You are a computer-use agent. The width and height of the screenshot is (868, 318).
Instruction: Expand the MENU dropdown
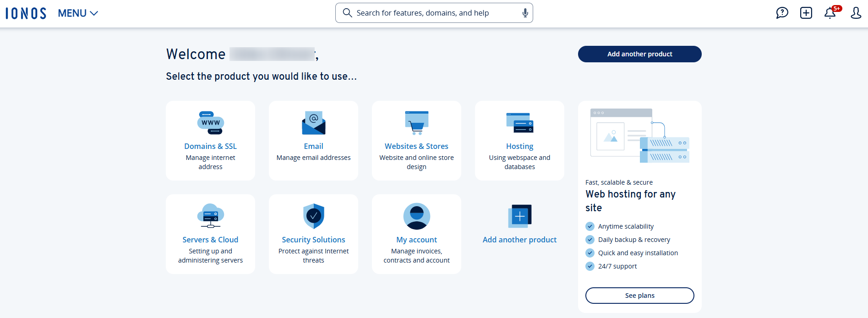78,13
